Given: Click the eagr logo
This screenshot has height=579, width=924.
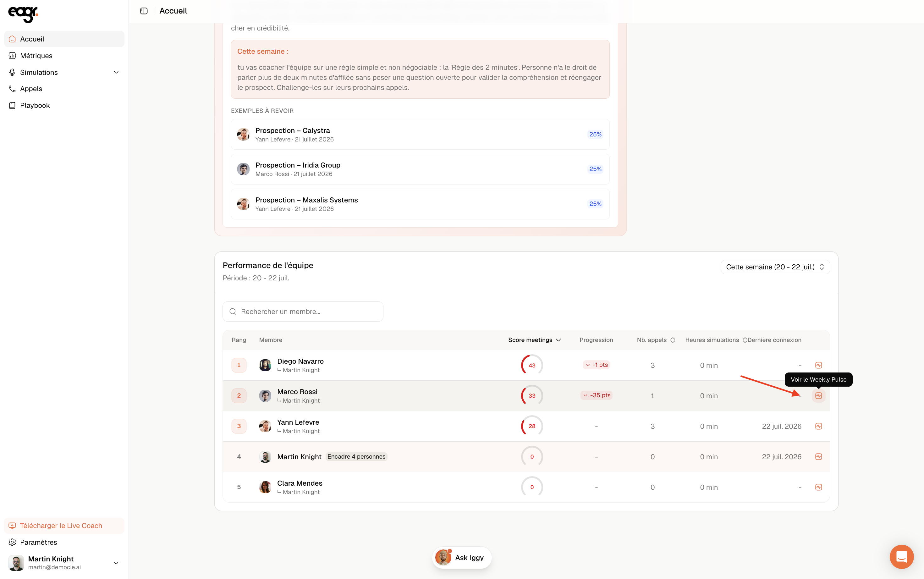Looking at the screenshot, I should tap(23, 14).
